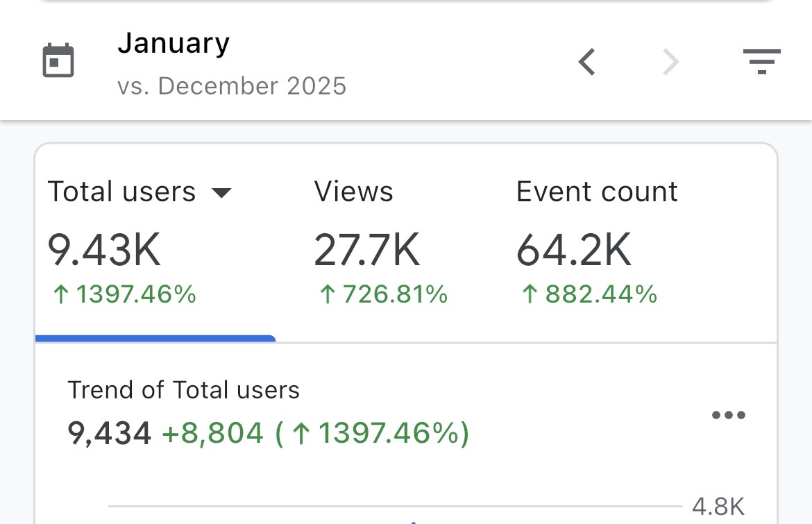Viewport: 812px width, 524px height.
Task: Open the calendar date picker icon
Action: 58,61
